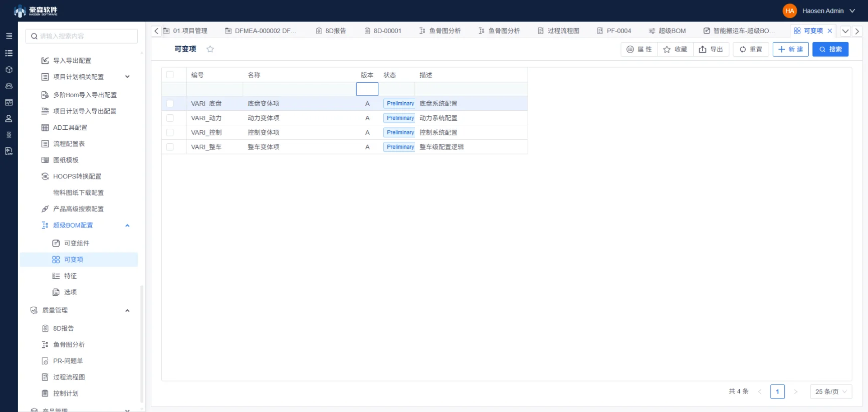
Task: Click the Preliminary status tag of VARI_底盘
Action: point(399,104)
